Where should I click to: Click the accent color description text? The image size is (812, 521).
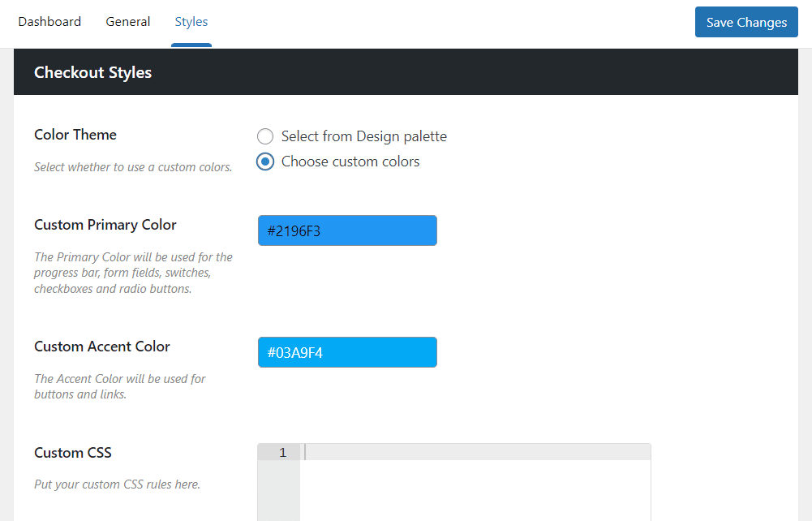pos(120,386)
